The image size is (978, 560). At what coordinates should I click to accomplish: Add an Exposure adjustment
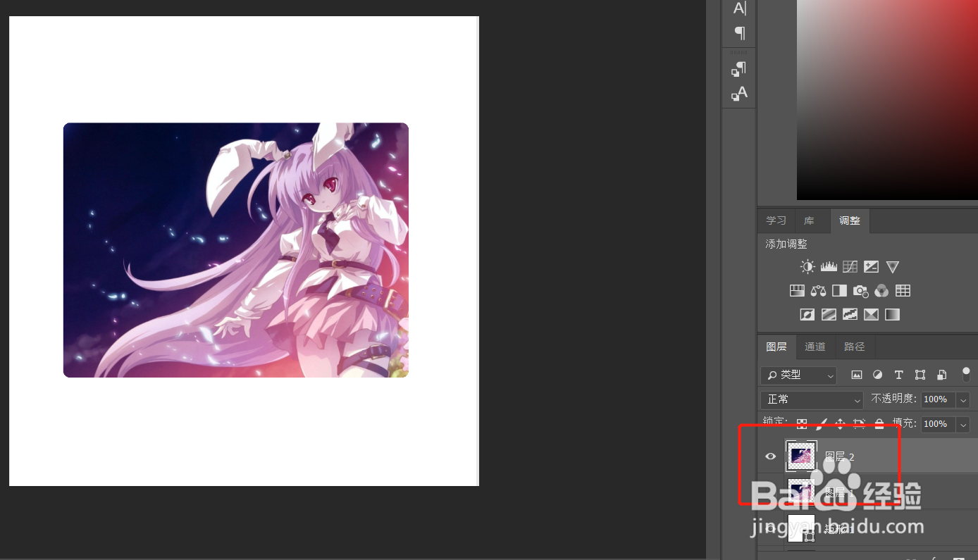point(872,267)
